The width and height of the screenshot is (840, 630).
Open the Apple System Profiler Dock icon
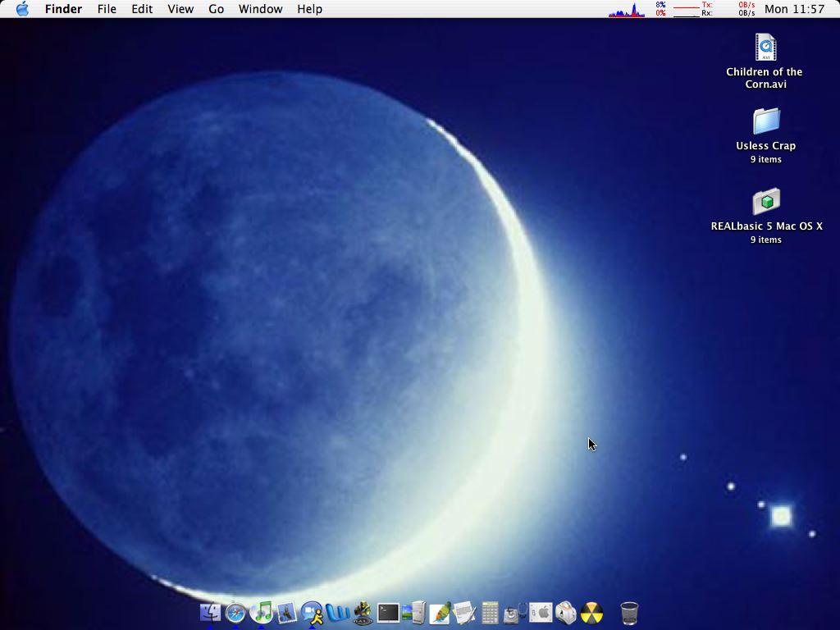[x=541, y=612]
